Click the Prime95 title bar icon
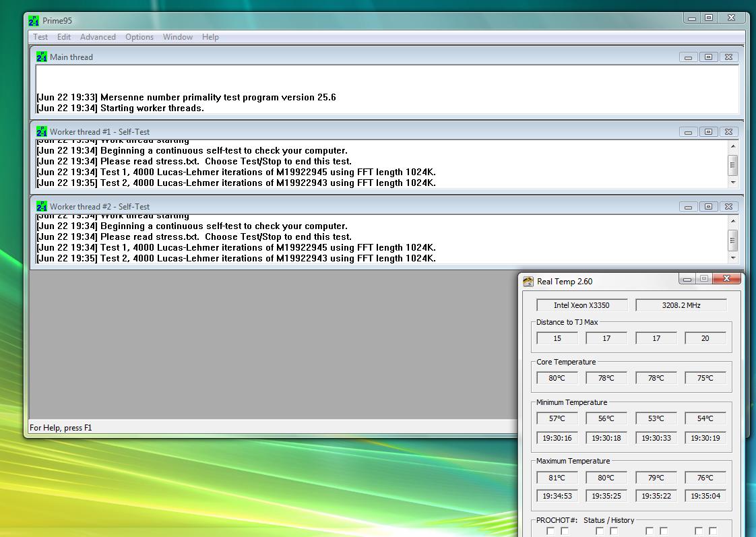756x537 pixels. 33,21
